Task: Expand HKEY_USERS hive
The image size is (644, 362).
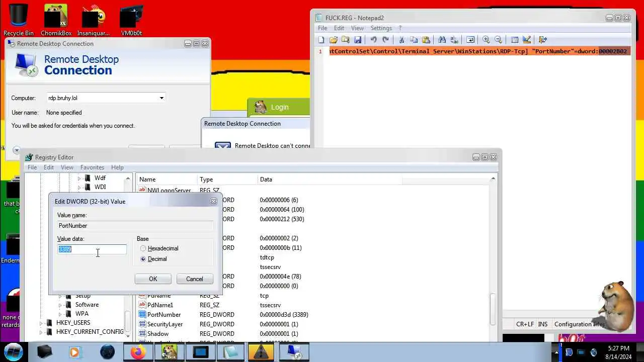Action: tap(41, 323)
